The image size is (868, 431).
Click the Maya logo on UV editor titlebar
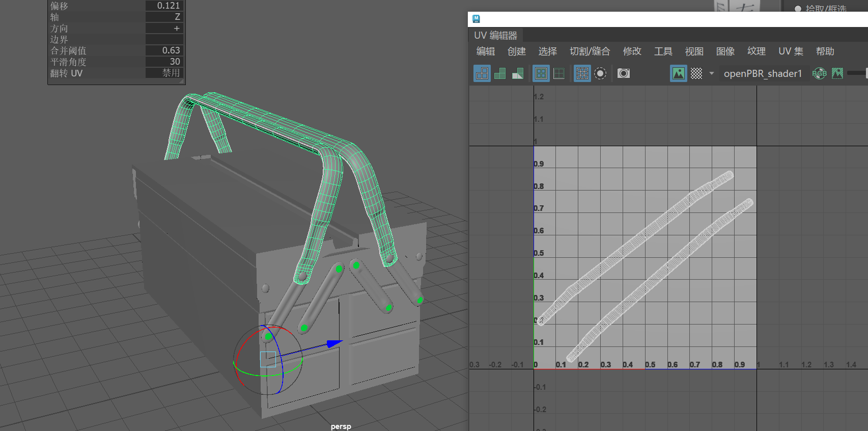pyautogui.click(x=476, y=19)
